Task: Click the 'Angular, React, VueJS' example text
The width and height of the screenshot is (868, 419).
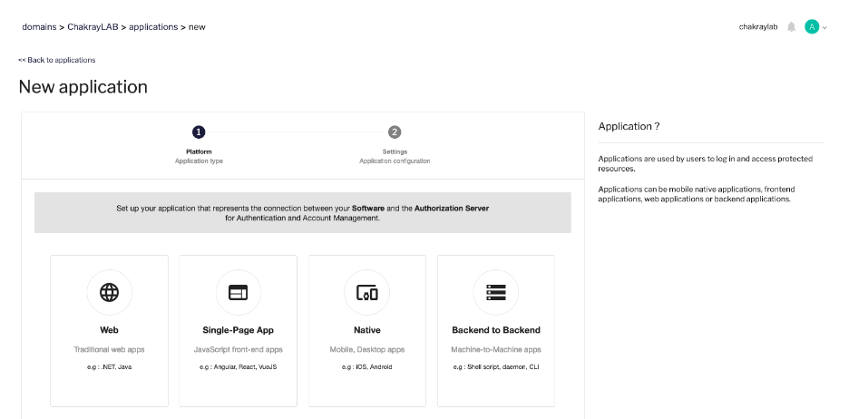Action: point(238,366)
